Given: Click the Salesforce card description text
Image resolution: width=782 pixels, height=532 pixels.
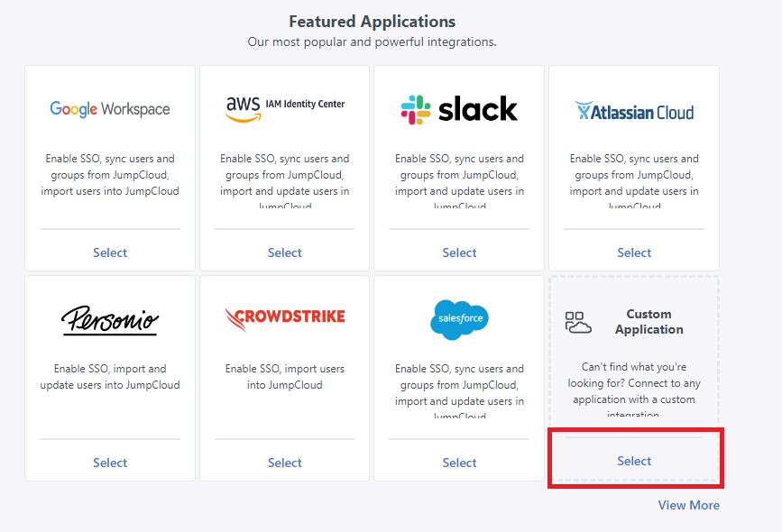Looking at the screenshot, I should pos(459,390).
